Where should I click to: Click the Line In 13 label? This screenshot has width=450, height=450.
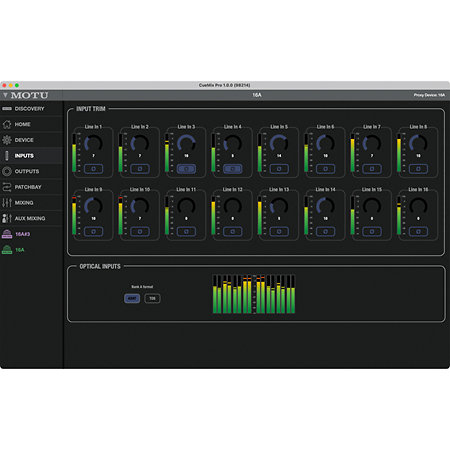[279, 189]
